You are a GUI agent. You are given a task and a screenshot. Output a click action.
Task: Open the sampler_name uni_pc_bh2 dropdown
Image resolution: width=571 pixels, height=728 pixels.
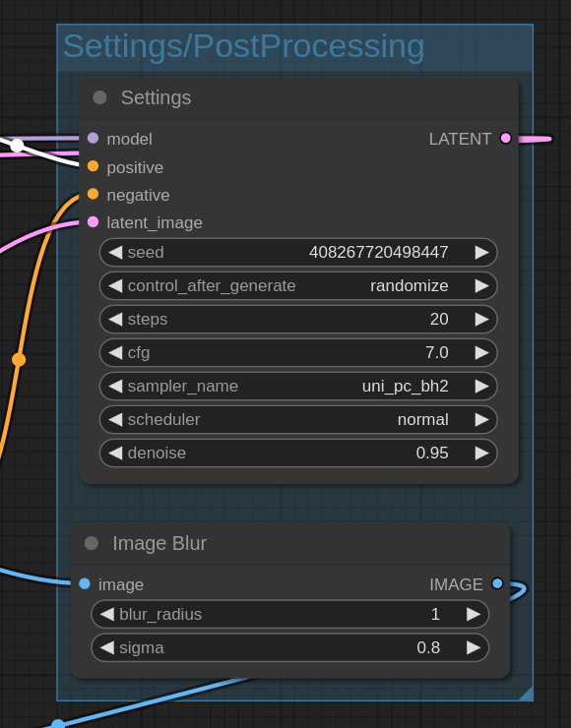[x=406, y=387]
